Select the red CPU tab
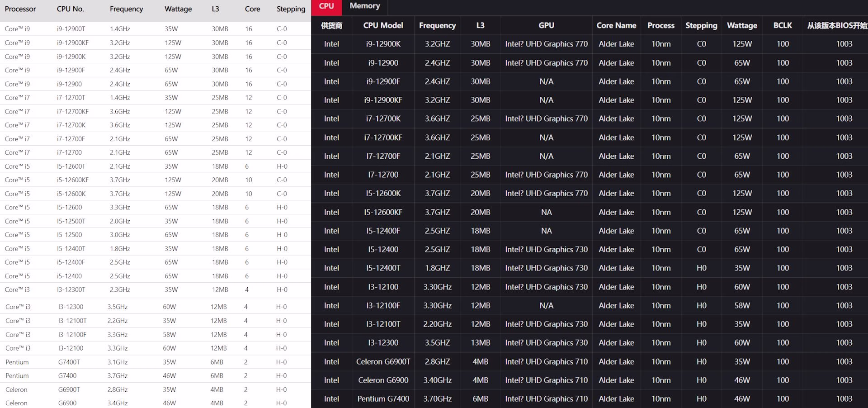The image size is (868, 408). (326, 6)
